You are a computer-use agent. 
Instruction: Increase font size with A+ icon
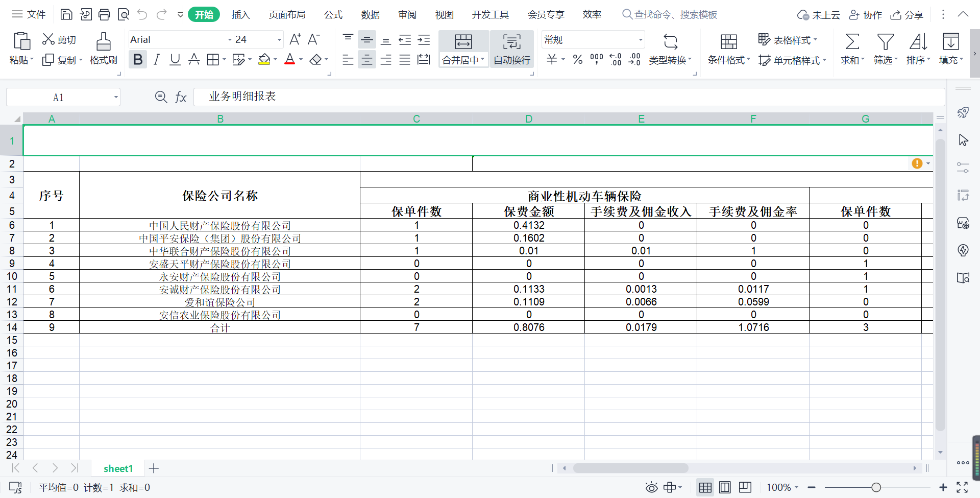pos(295,39)
